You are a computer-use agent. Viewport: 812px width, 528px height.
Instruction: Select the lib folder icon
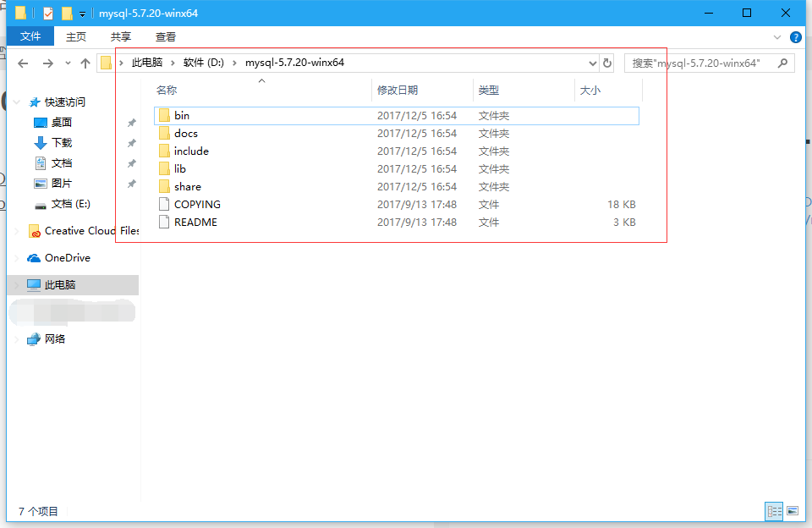tap(164, 169)
